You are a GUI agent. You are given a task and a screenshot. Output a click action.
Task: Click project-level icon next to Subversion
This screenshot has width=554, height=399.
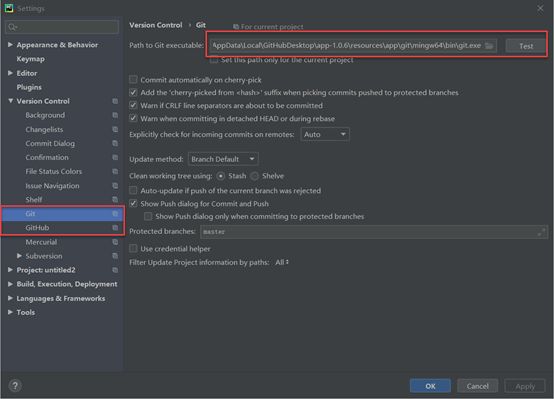pyautogui.click(x=115, y=256)
